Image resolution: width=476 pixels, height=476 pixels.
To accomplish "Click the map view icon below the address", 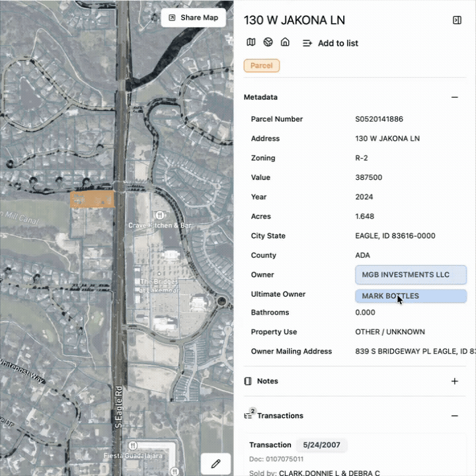I will 251,42.
